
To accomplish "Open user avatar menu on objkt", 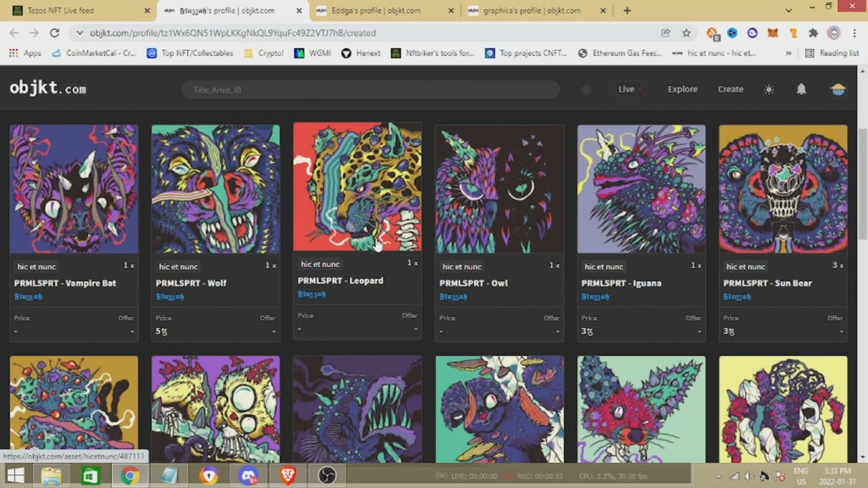I will click(x=838, y=89).
